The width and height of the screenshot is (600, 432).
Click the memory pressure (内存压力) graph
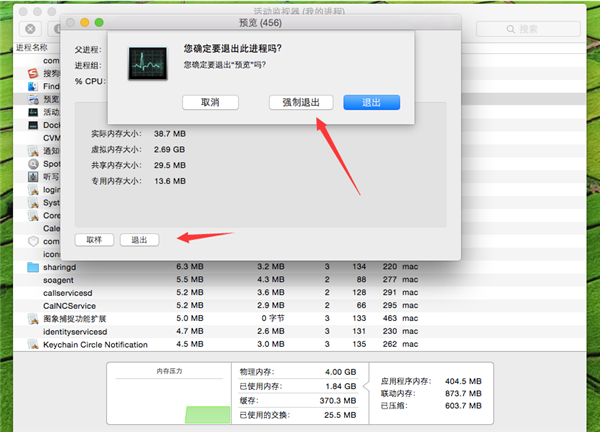click(174, 397)
